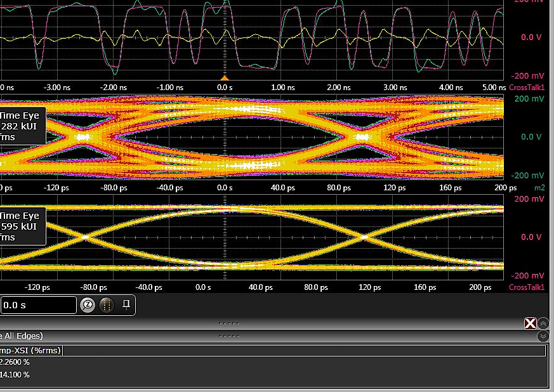Select the orange trigger marker triangle

223,77
